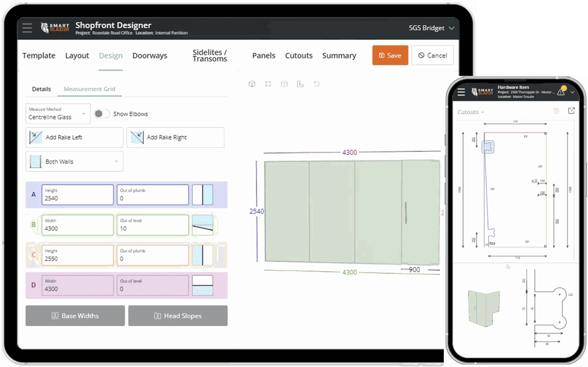This screenshot has height=367, width=588.
Task: Click the reset rotation icon
Action: [x=316, y=84]
